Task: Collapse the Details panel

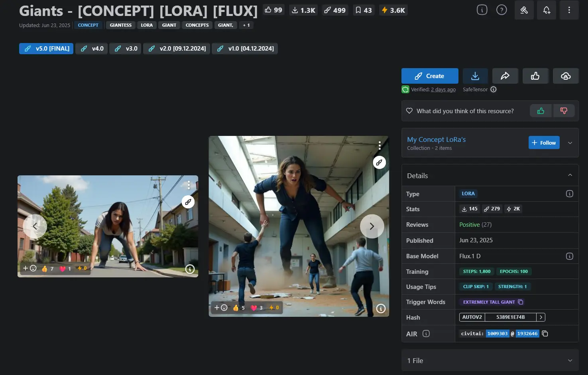Action: (x=570, y=175)
